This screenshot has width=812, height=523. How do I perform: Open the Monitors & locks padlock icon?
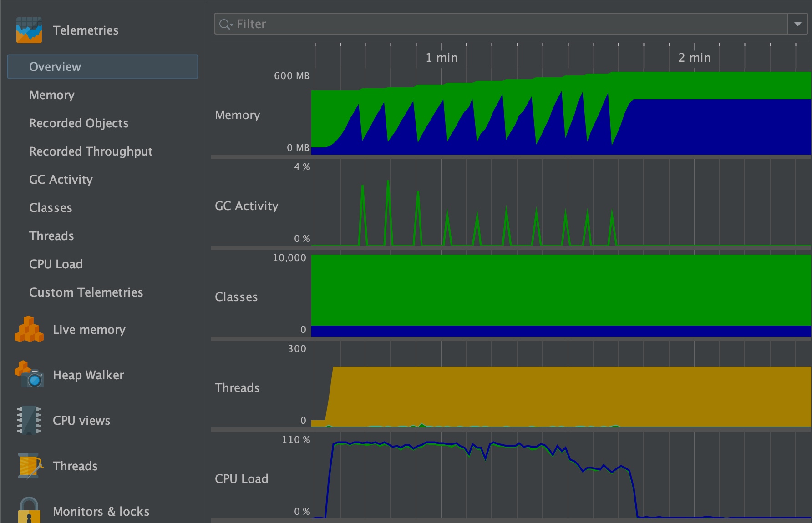point(29,510)
